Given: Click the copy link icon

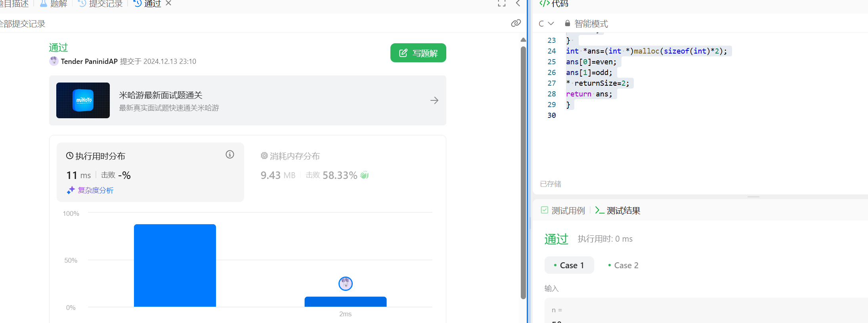Looking at the screenshot, I should coord(516,23).
